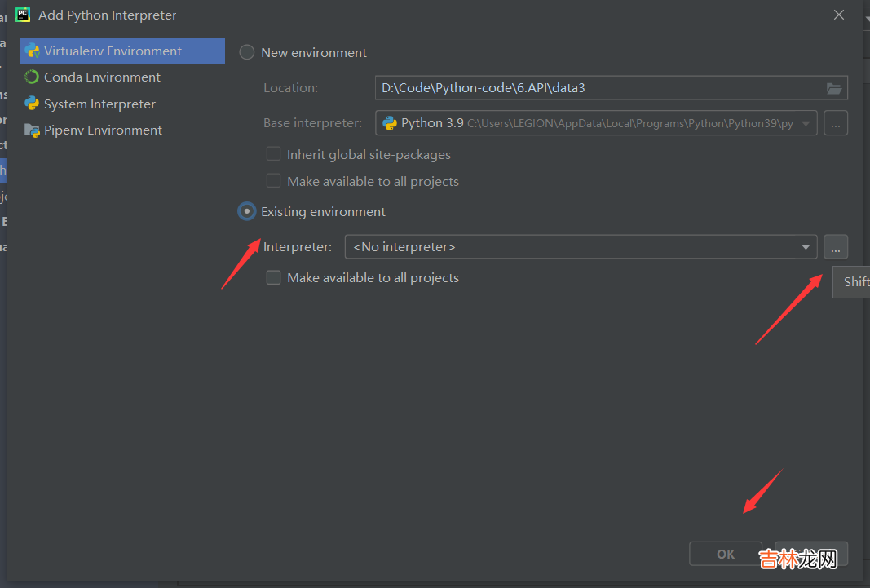Check Make available to all projects under Interpreter
This screenshot has width=870, height=588.
[274, 278]
